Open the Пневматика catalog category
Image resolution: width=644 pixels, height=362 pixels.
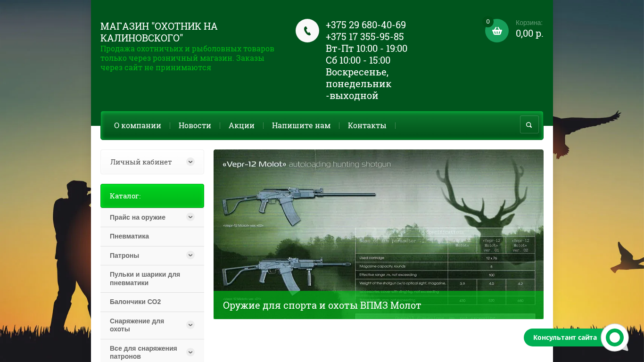[x=152, y=236]
